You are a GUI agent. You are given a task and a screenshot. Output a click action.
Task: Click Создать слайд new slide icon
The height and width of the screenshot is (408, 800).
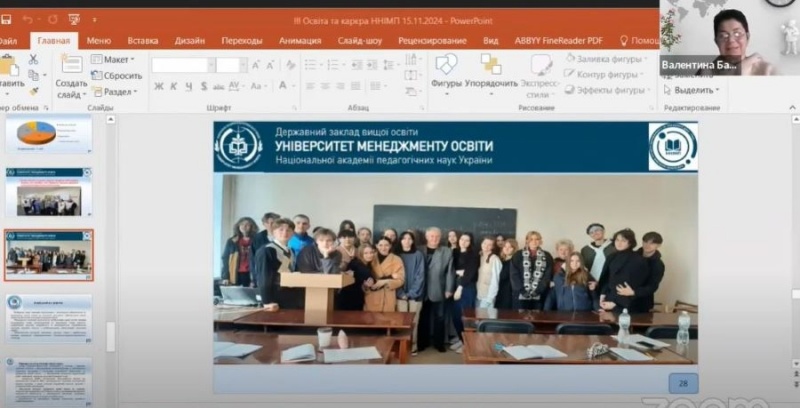(70, 65)
